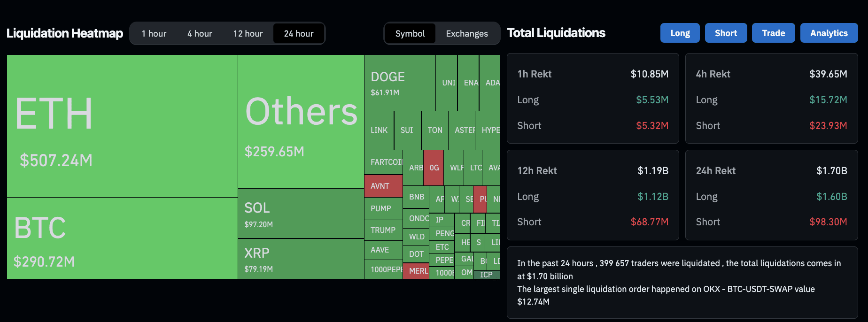The image size is (868, 322).
Task: Select the 1 hour timeframe tab
Action: 154,33
